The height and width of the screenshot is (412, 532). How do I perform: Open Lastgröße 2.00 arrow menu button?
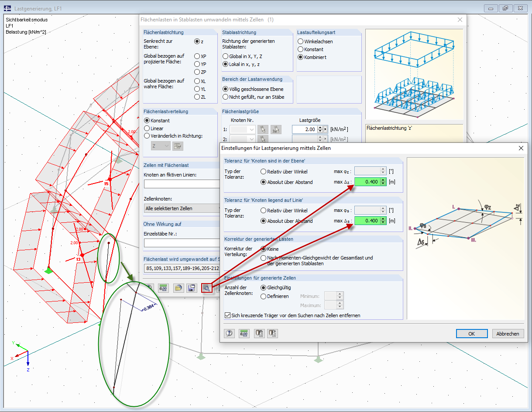pyautogui.click(x=326, y=129)
